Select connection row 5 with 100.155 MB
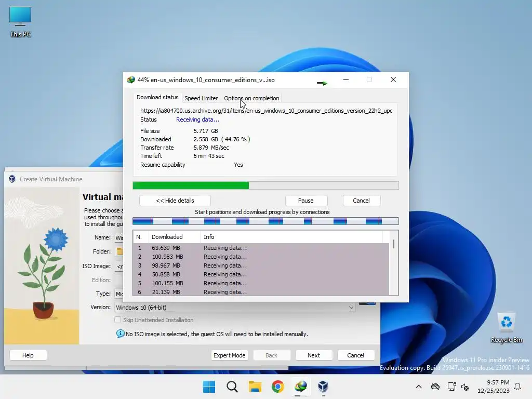This screenshot has height=399, width=532. pos(261,283)
